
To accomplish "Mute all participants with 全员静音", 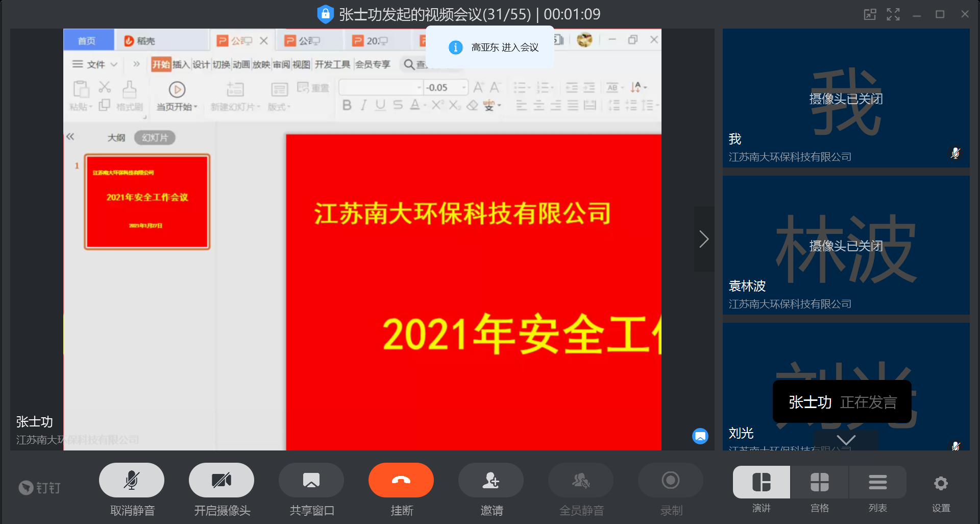I will point(580,480).
